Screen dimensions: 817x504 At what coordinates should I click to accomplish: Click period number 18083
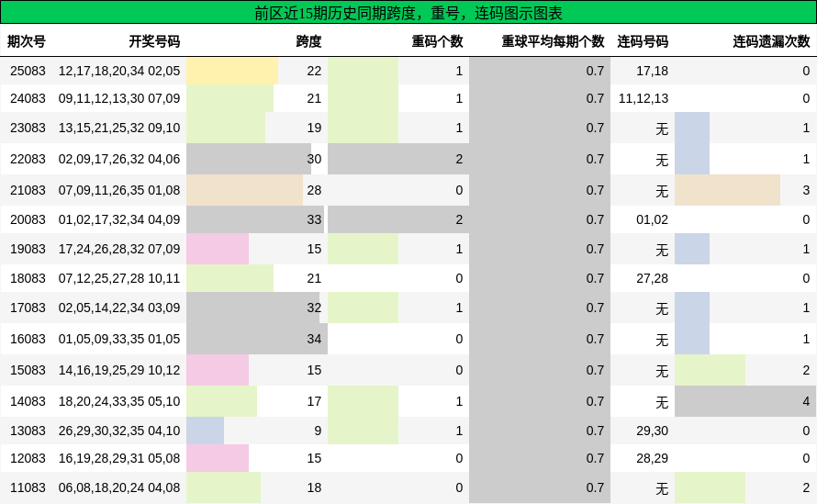(x=28, y=278)
